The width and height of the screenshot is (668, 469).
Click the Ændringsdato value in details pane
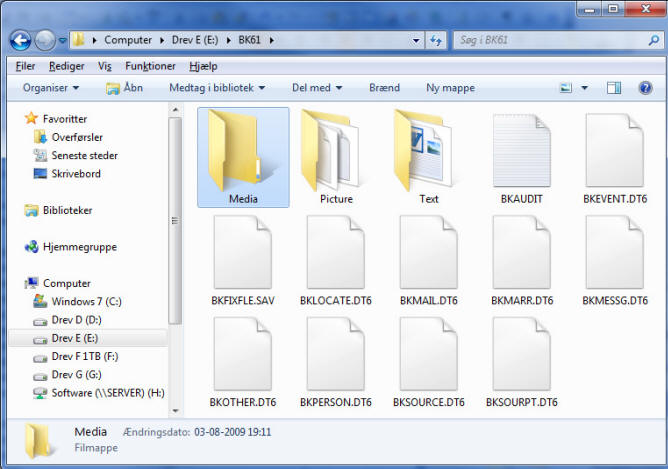tap(233, 432)
